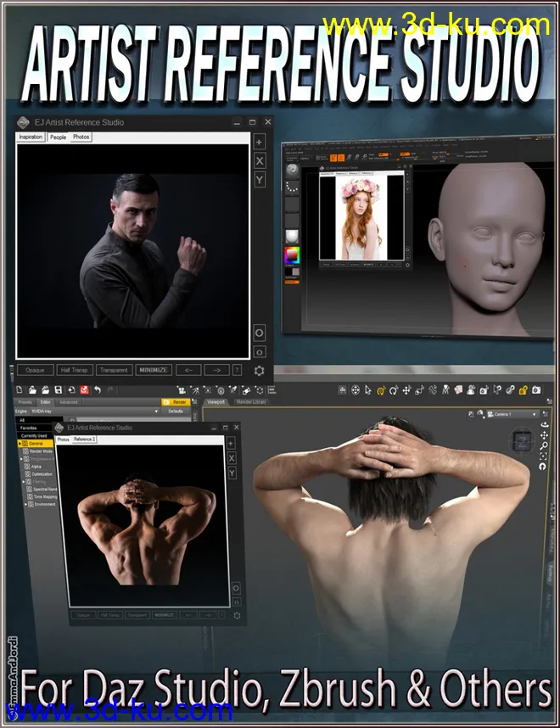Image resolution: width=560 pixels, height=728 pixels.
Task: Click the save disk icon in Daz toolbar
Action: (58, 390)
